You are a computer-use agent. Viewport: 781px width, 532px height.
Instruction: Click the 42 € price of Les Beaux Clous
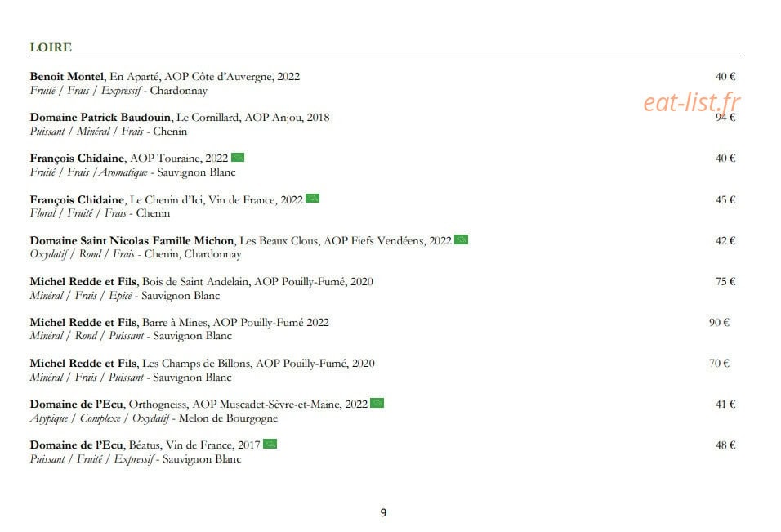click(x=725, y=240)
